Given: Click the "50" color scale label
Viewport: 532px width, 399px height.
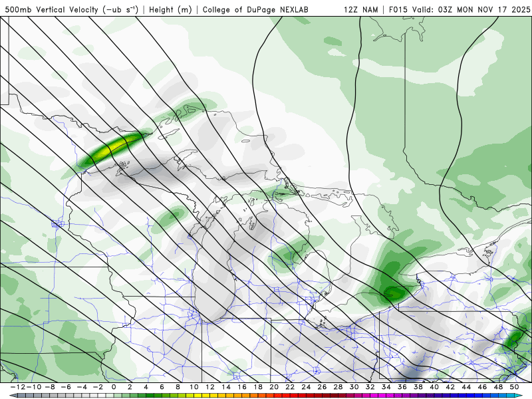Looking at the screenshot, I should (x=514, y=387).
